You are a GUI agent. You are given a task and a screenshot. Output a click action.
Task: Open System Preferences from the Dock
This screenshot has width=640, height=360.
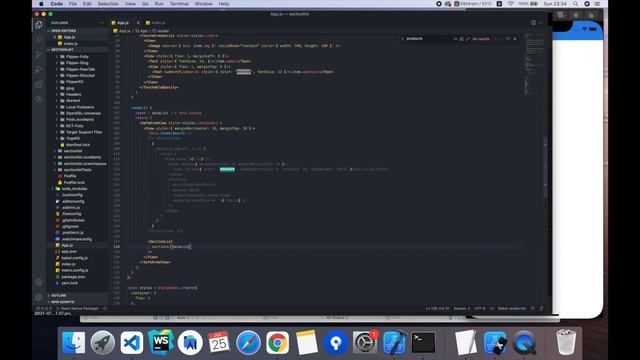pyautogui.click(x=365, y=342)
